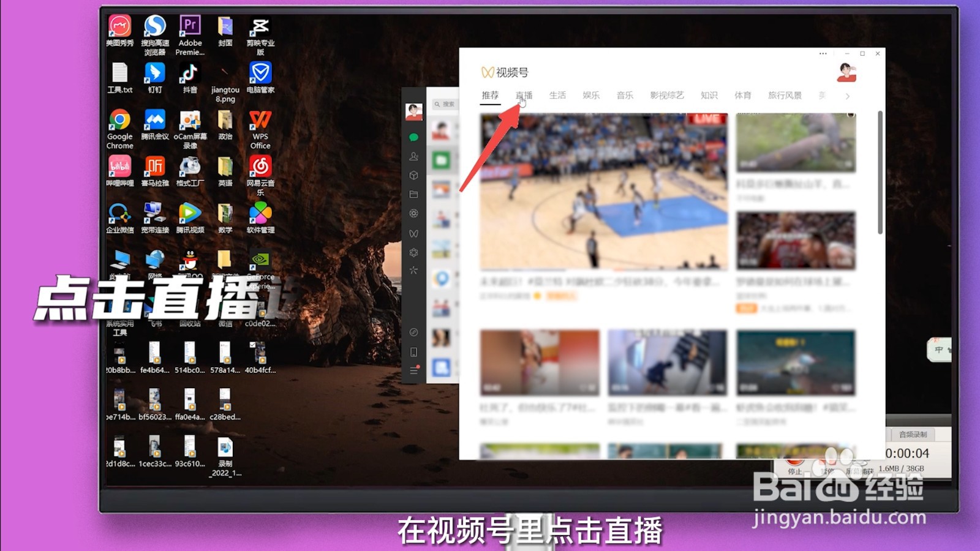
Task: Open the LIVE basketball video thumbnail
Action: (x=604, y=191)
